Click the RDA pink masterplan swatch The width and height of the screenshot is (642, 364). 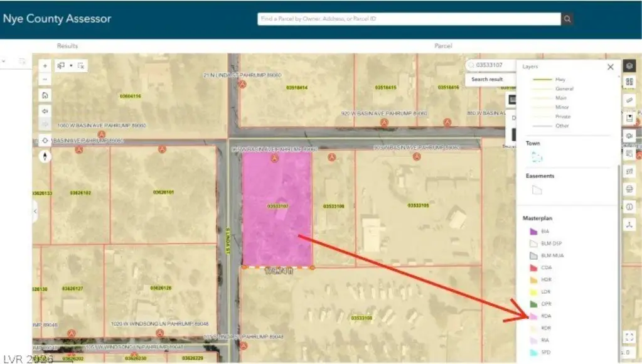pyautogui.click(x=533, y=316)
